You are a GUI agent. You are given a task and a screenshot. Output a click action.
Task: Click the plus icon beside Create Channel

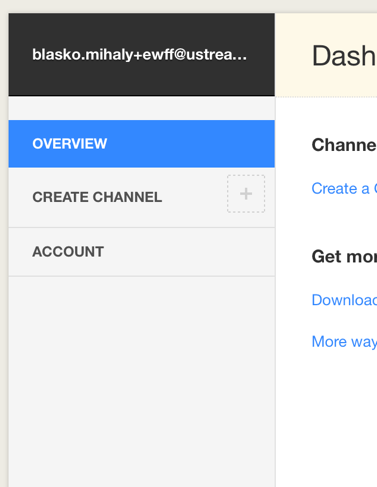[246, 194]
